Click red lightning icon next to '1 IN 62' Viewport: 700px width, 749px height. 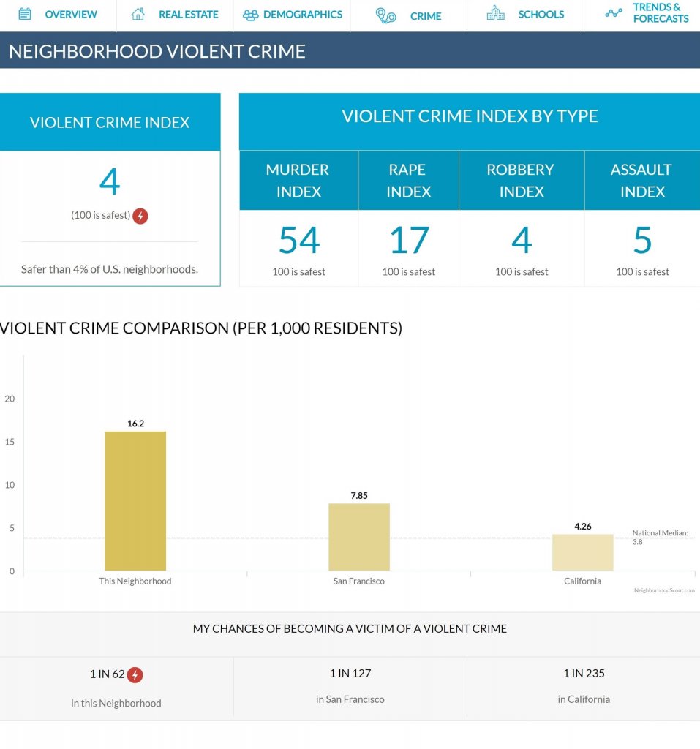(x=135, y=674)
